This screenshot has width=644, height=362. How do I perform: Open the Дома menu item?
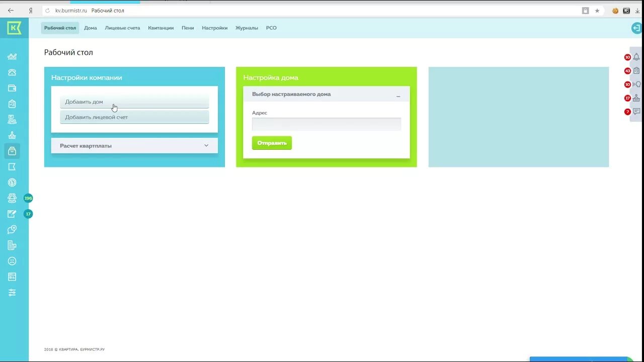coord(91,28)
